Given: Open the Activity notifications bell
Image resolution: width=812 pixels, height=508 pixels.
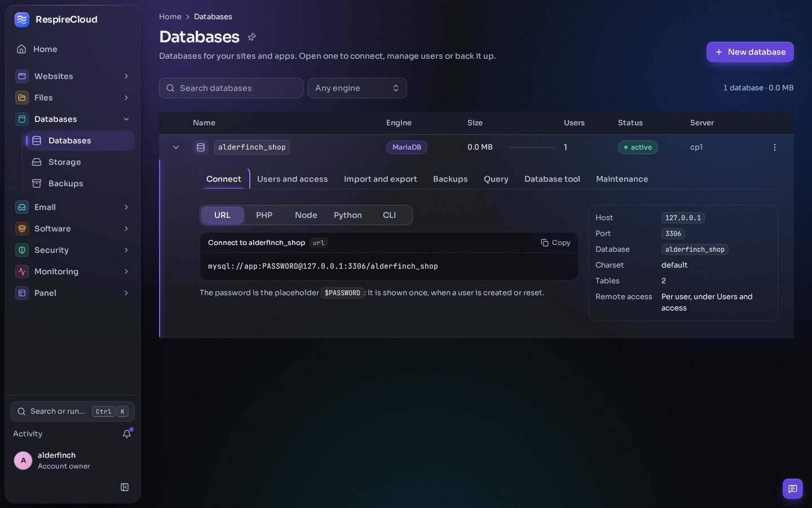Looking at the screenshot, I should tap(127, 433).
